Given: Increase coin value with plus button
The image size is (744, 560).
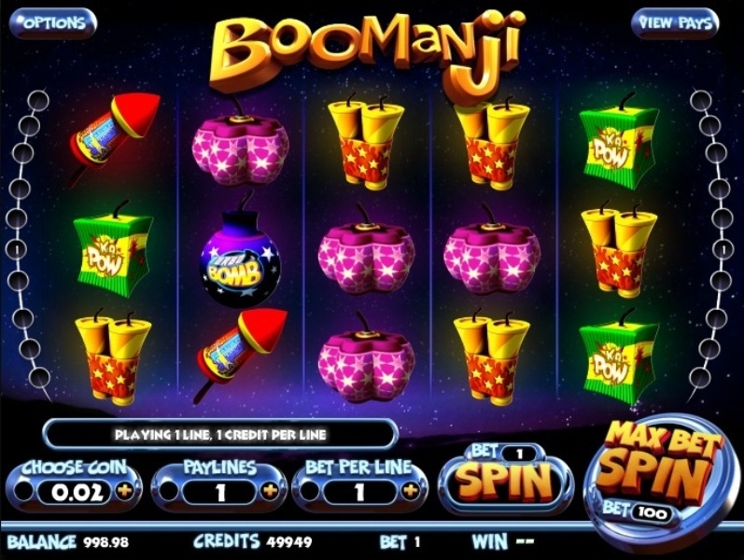Looking at the screenshot, I should click(x=125, y=491).
